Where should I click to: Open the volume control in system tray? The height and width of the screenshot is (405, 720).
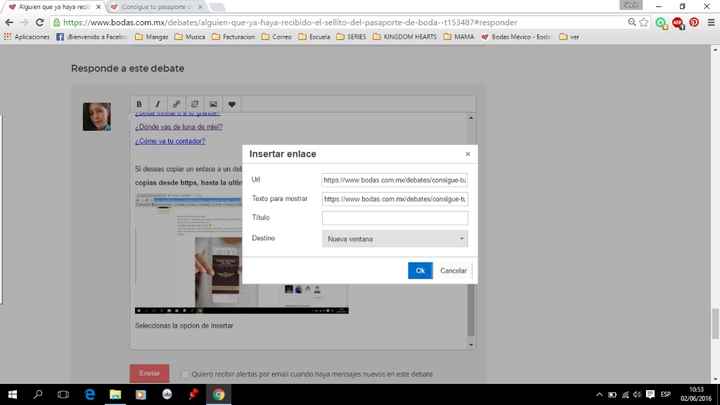(x=637, y=394)
